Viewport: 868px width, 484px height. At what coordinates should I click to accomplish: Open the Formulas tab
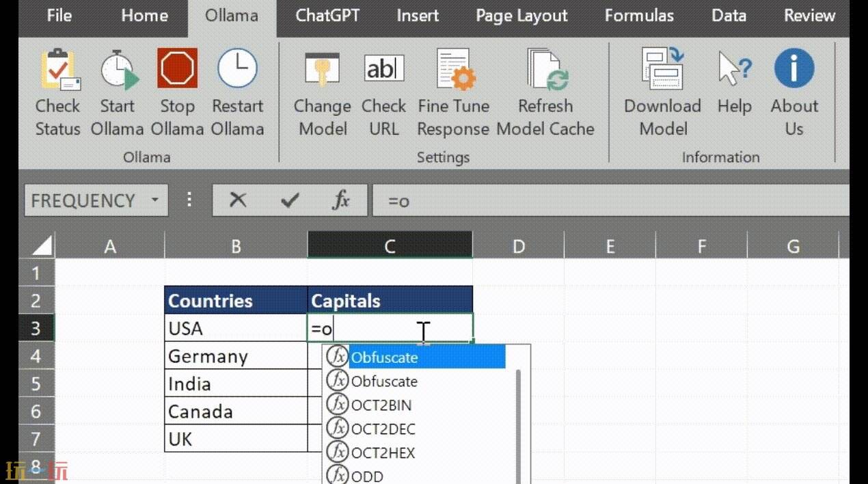tap(638, 16)
